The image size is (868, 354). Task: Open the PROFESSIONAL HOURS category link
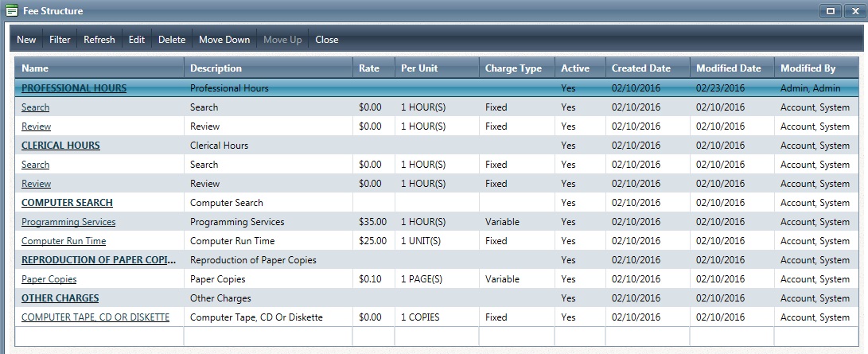[74, 88]
